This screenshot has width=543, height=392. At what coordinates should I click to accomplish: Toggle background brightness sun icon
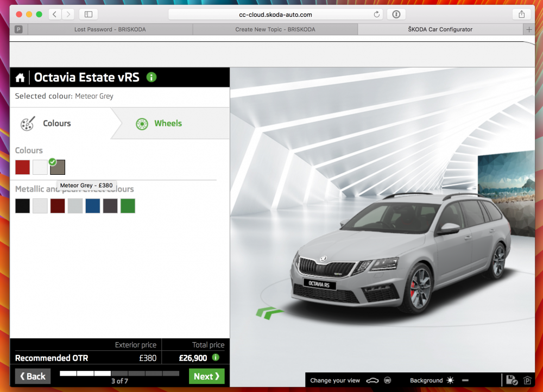click(450, 380)
